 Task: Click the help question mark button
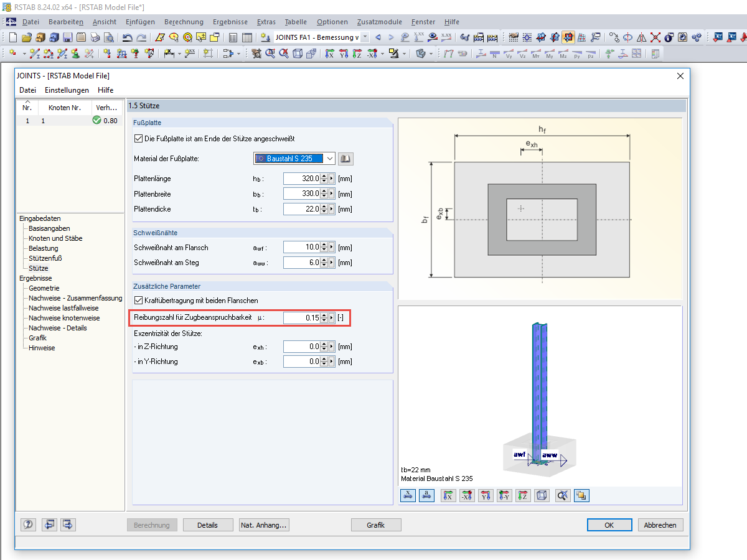28,525
